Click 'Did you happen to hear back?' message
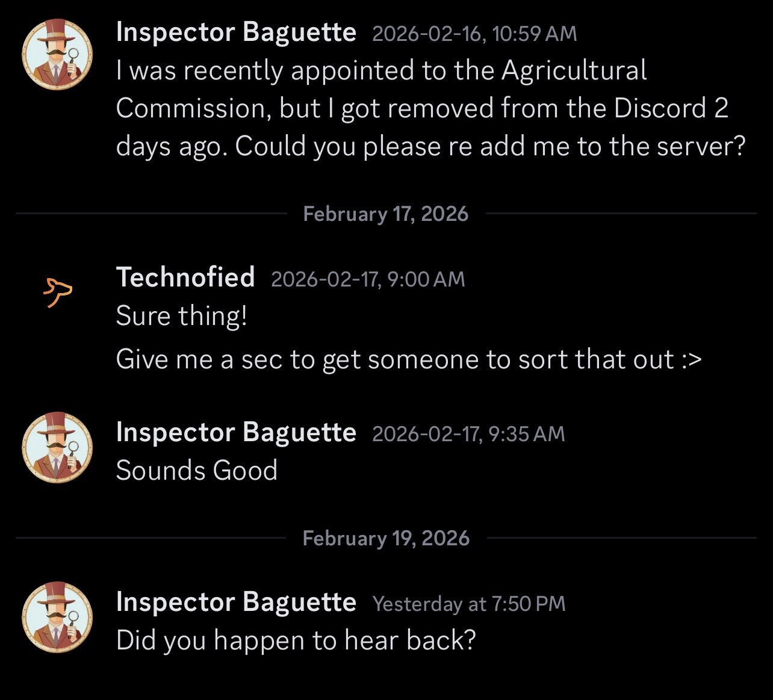 tap(296, 640)
